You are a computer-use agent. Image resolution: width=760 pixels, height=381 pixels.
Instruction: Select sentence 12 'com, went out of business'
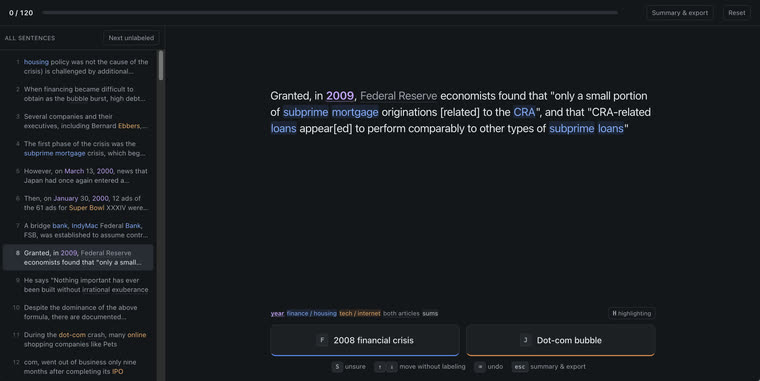[78, 366]
